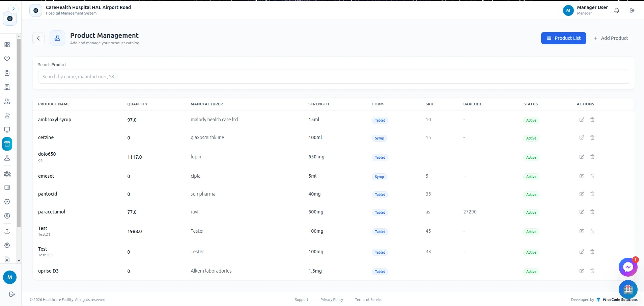Image resolution: width=644 pixels, height=306 pixels.
Task: Open the notifications bell
Action: [617, 10]
